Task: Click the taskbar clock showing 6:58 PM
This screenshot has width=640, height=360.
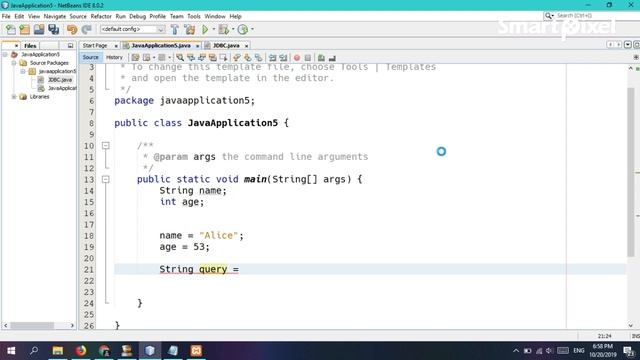Action: 602,351
